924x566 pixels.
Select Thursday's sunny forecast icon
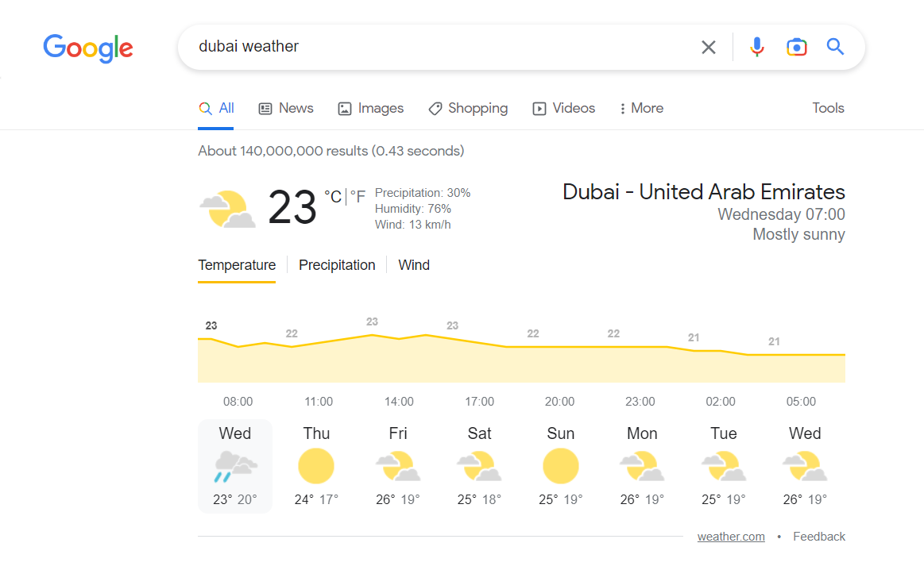(x=316, y=465)
